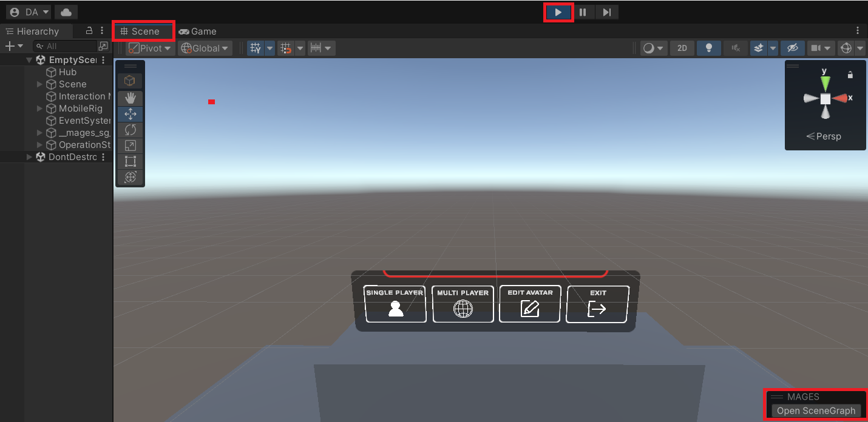This screenshot has width=868, height=422.
Task: Select the Rotate tool
Action: click(x=130, y=129)
